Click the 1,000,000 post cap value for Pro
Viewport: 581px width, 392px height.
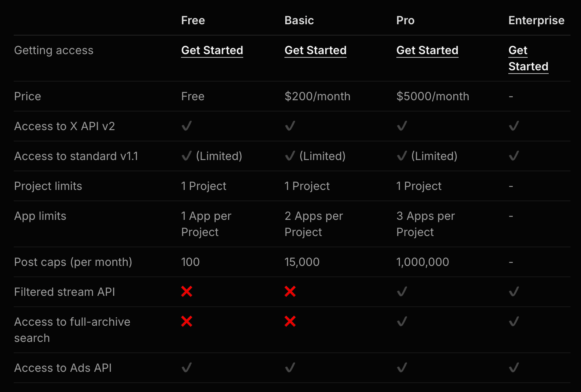[x=423, y=262]
